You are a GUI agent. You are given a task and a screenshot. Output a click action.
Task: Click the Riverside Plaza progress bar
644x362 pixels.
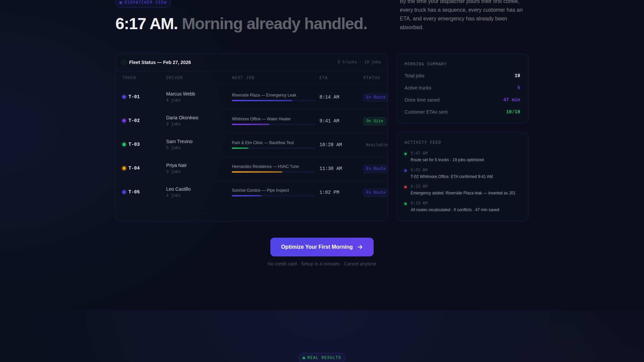(x=273, y=101)
